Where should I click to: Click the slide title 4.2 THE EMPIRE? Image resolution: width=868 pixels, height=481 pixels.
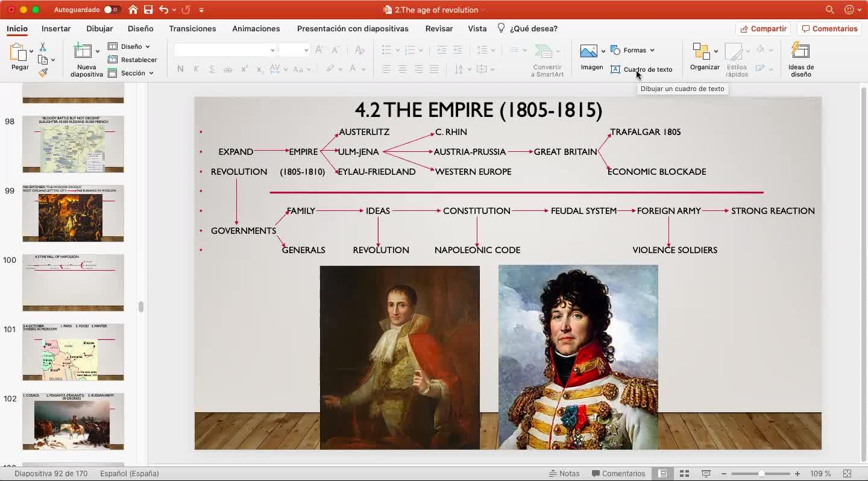[x=479, y=110]
